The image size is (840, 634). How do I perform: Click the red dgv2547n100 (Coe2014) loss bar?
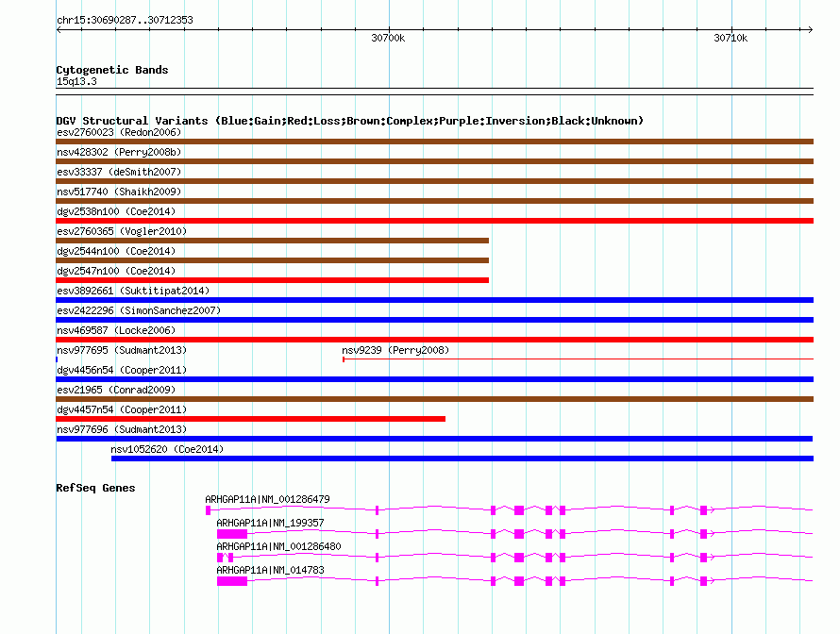(x=272, y=280)
